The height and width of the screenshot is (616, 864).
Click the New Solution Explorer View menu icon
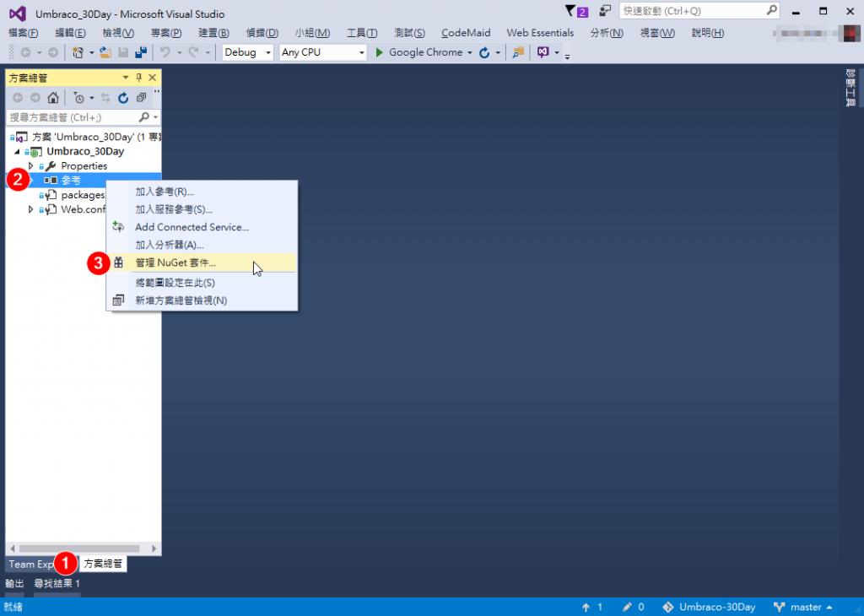coord(118,300)
